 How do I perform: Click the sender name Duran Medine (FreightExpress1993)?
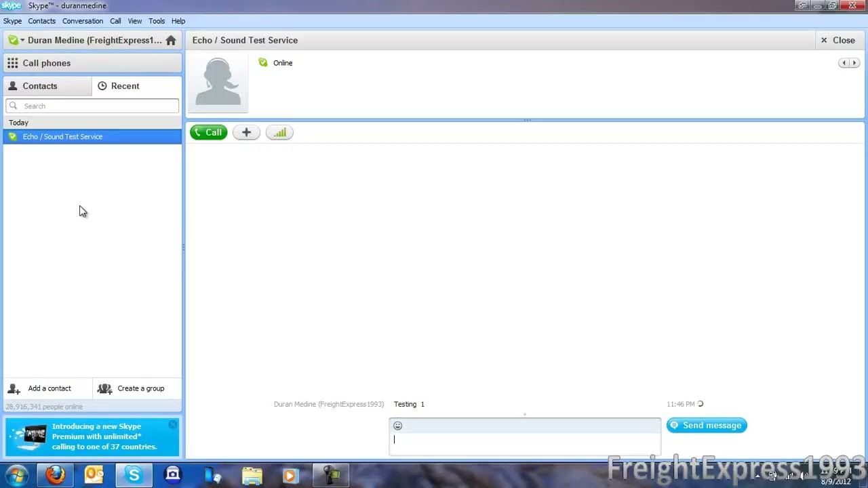[329, 405]
